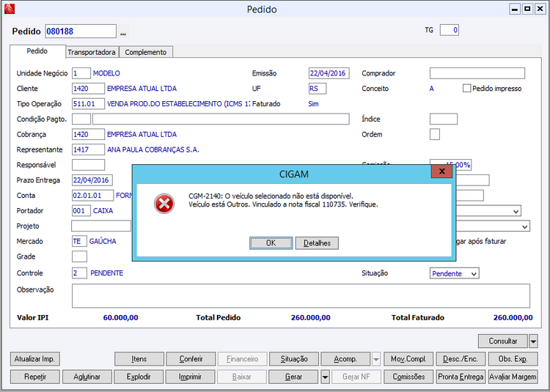Click the Gerar button
This screenshot has height=392, width=550.
[293, 377]
